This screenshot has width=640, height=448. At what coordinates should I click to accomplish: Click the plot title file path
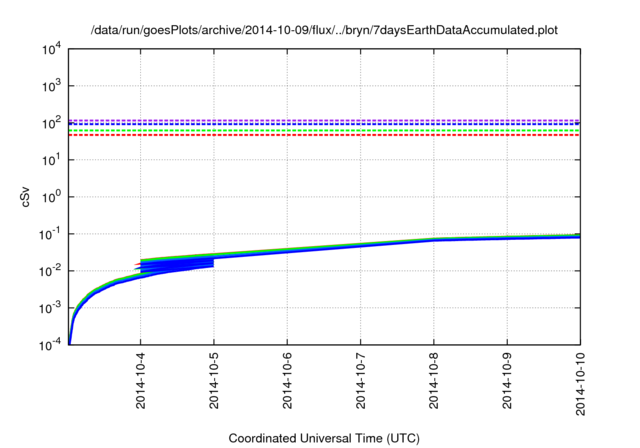324,30
